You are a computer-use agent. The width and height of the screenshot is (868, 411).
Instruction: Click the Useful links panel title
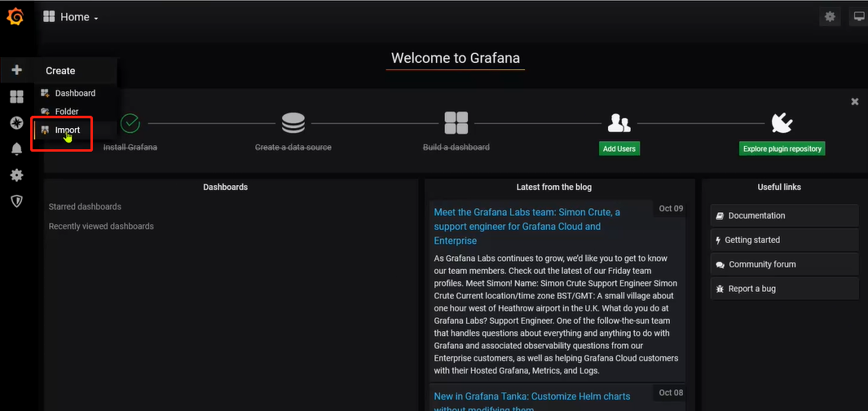pyautogui.click(x=779, y=188)
